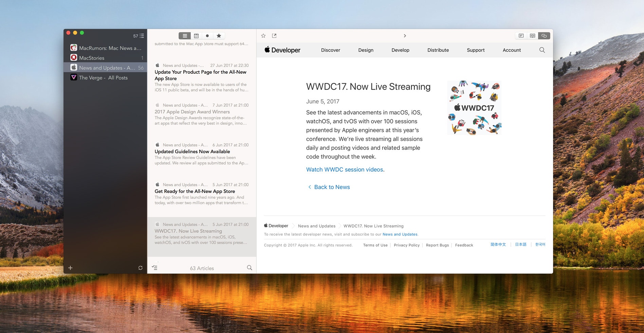644x333 pixels.
Task: Show all articles list view
Action: pos(185,36)
